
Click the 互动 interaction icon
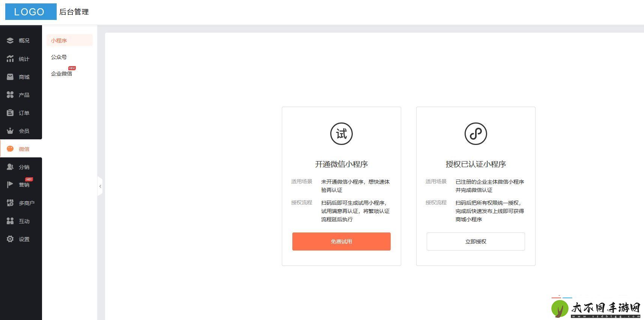coord(10,221)
